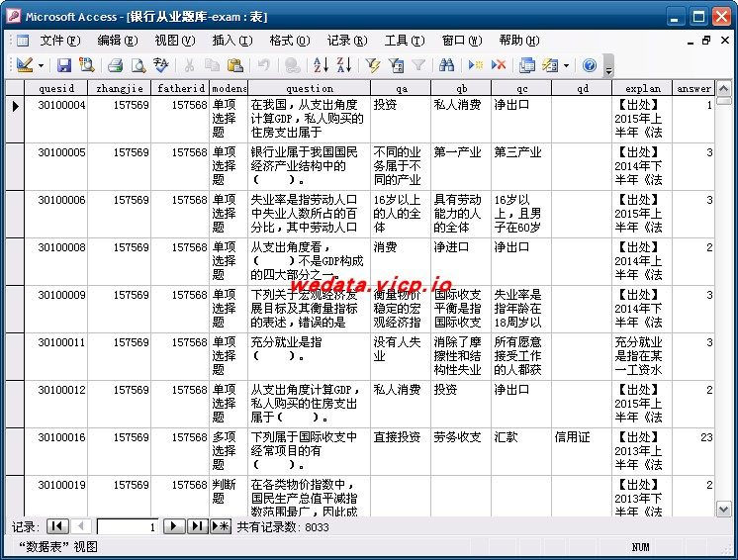
Task: Sort descending Z-A icon
Action: [344, 65]
